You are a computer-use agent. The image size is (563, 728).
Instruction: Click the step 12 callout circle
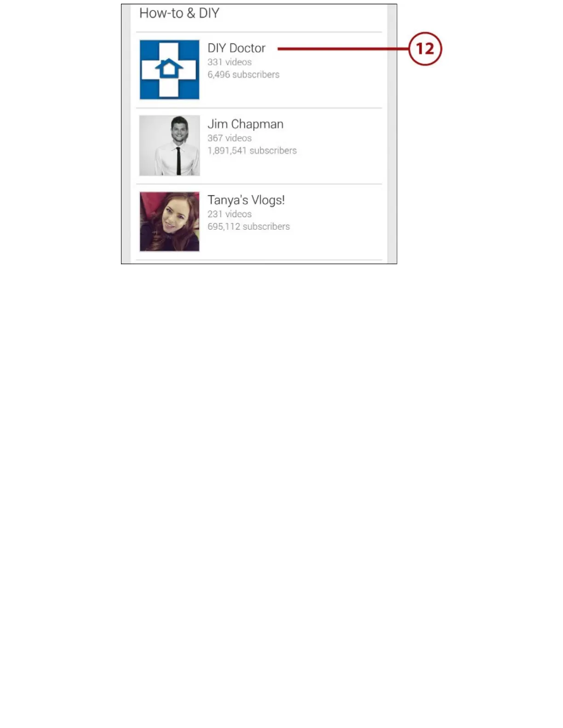point(425,49)
